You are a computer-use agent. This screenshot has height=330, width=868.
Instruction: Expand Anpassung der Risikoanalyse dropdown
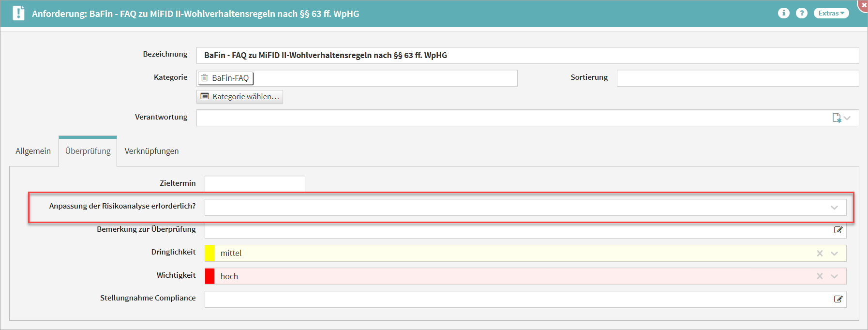tap(834, 208)
